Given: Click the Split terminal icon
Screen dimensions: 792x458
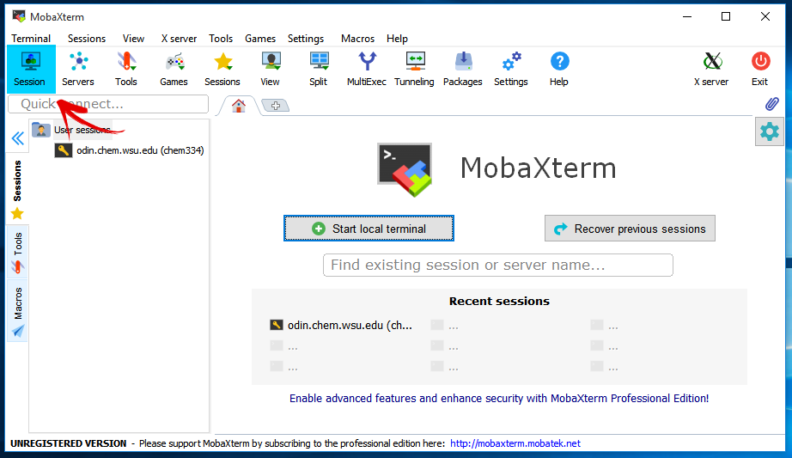Looking at the screenshot, I should tap(318, 68).
